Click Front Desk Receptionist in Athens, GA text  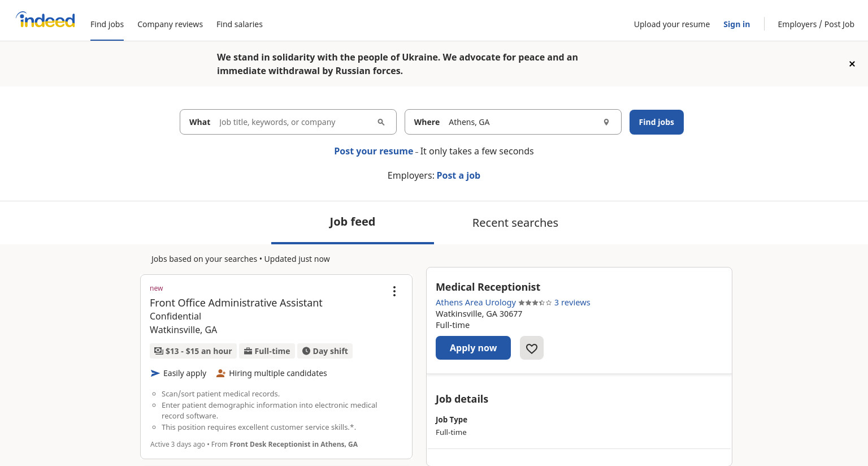click(x=293, y=445)
